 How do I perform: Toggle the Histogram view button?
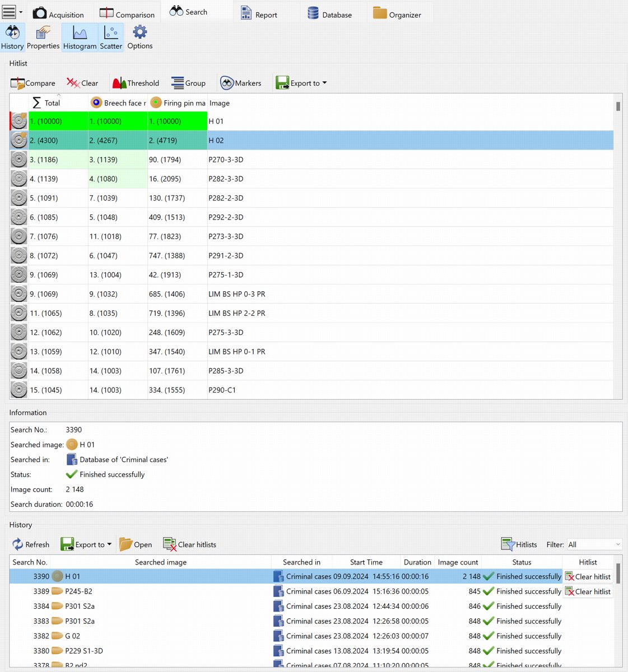(80, 38)
